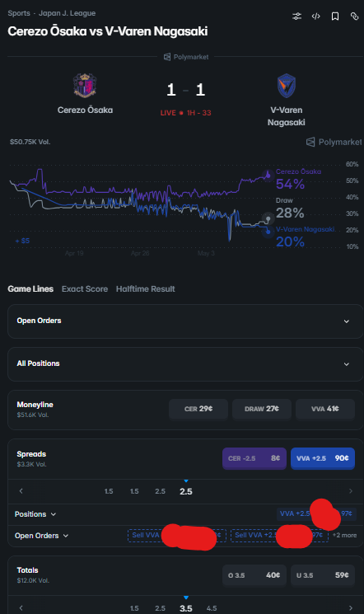Select the VVA +2.5 spread at 90¢
Viewport: 364px width, 614px height.
(x=323, y=458)
